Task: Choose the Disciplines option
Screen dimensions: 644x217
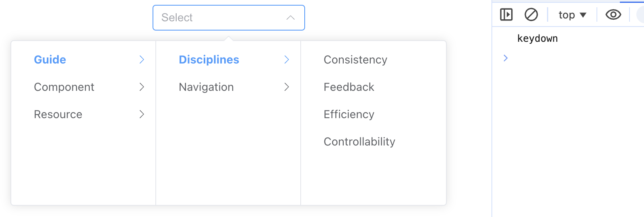Action: tap(228, 59)
